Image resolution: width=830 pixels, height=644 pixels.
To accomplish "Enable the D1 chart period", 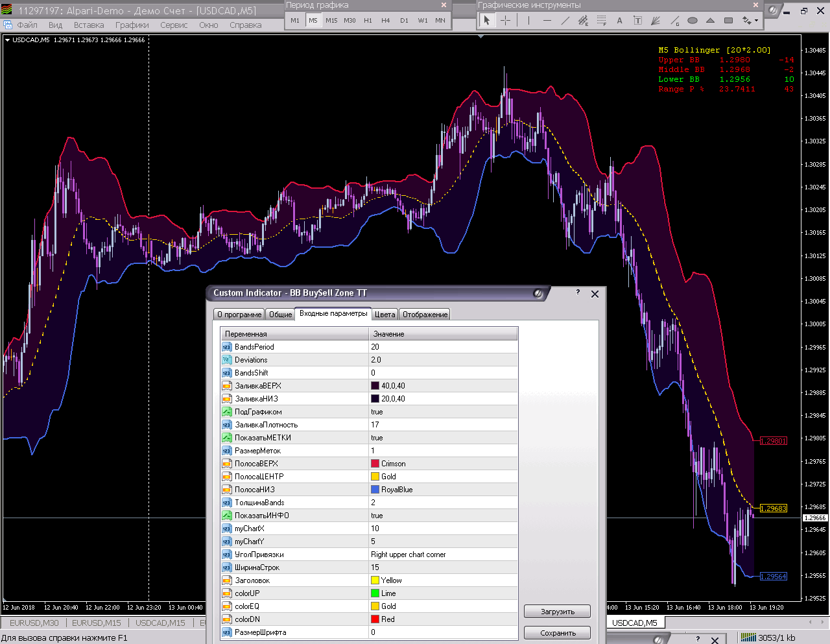I will point(404,21).
